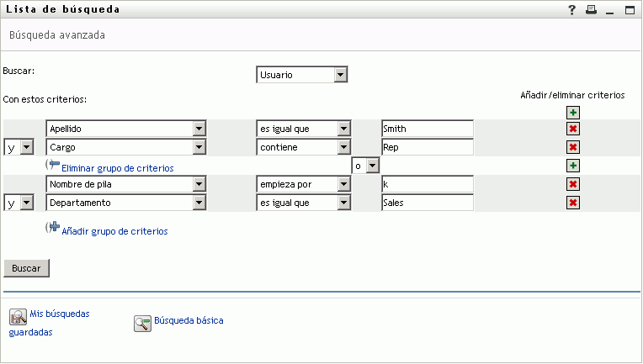Open the 'contiene' operator dropdown

click(343, 147)
